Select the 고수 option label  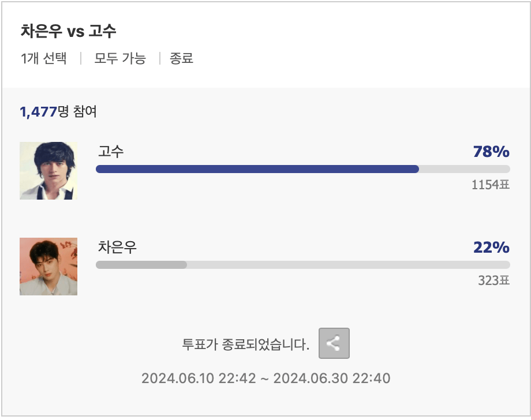pos(111,152)
